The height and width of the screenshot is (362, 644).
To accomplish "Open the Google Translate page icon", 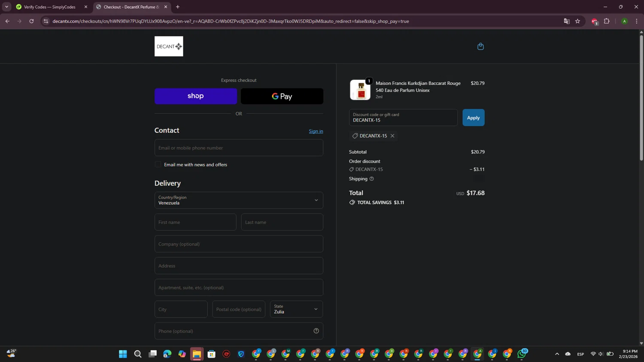I will pos(567,21).
